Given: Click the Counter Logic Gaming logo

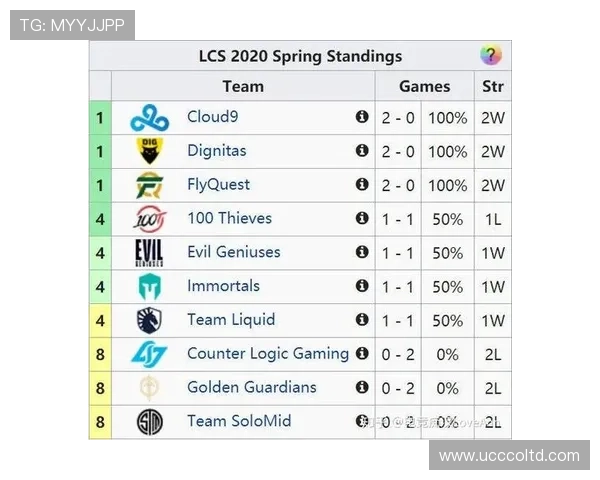Looking at the screenshot, I should [x=149, y=354].
